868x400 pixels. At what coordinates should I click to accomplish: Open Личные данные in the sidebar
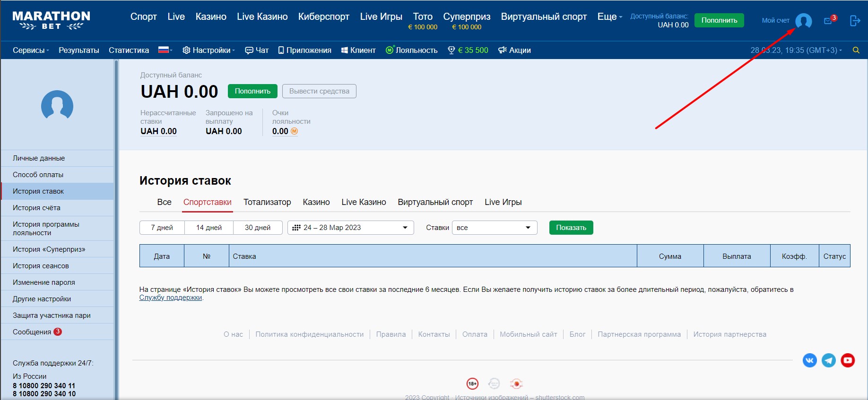point(39,158)
